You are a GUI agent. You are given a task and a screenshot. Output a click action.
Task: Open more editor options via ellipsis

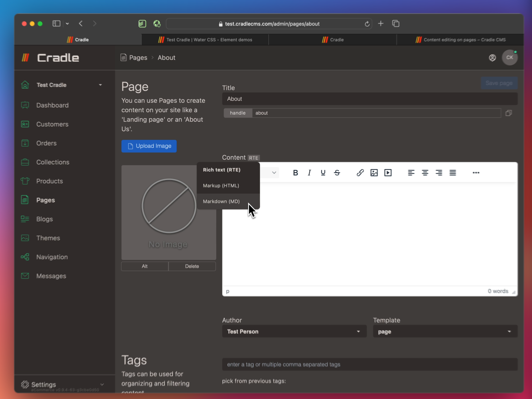(x=476, y=173)
